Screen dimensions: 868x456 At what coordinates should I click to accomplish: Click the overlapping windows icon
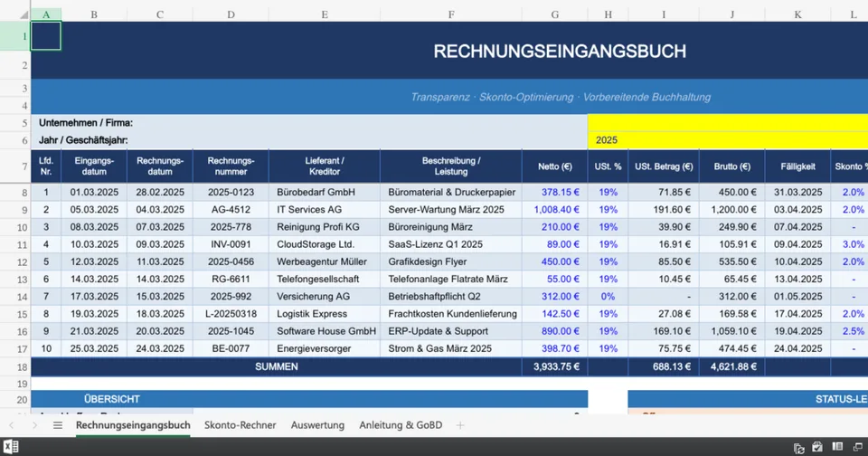point(858,447)
